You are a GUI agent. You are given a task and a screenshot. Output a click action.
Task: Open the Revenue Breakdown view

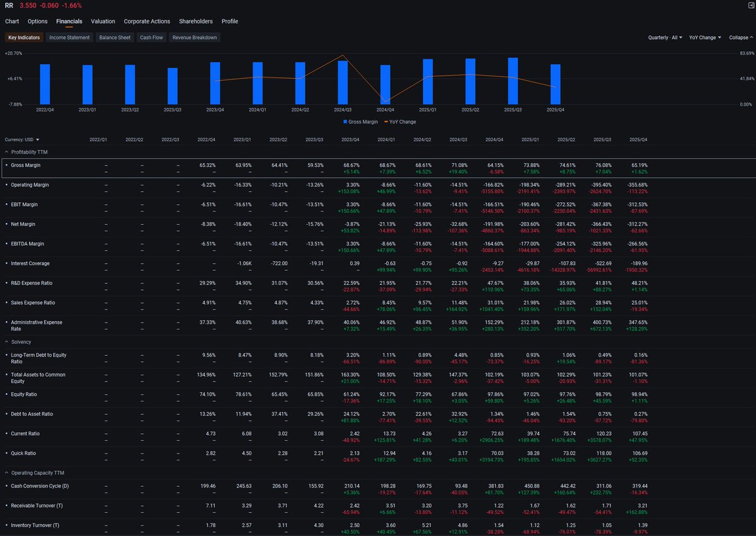[x=195, y=38]
